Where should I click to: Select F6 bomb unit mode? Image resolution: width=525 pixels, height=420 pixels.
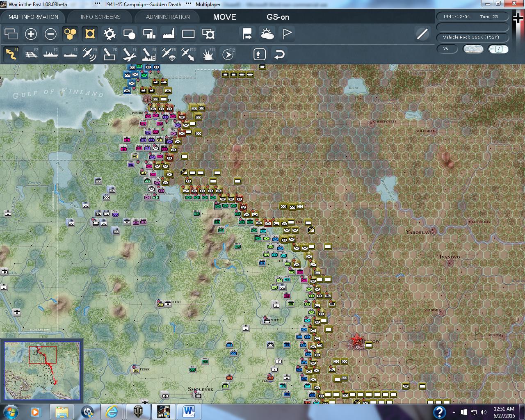point(110,54)
